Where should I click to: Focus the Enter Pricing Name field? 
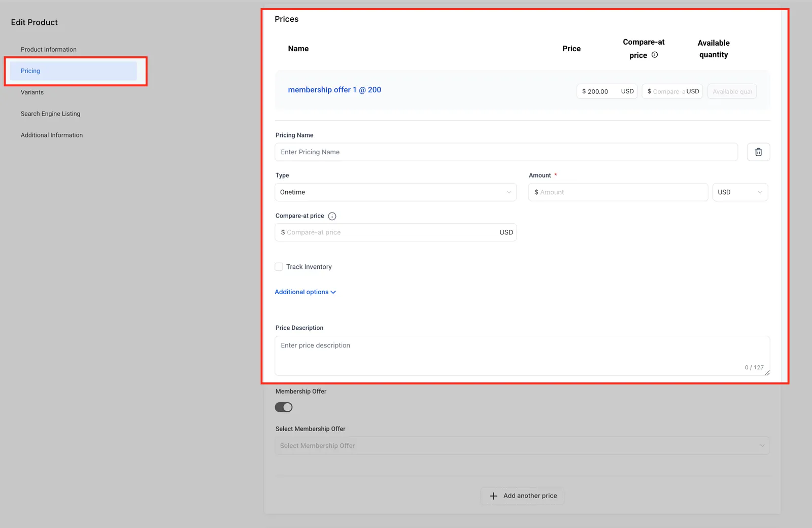506,152
